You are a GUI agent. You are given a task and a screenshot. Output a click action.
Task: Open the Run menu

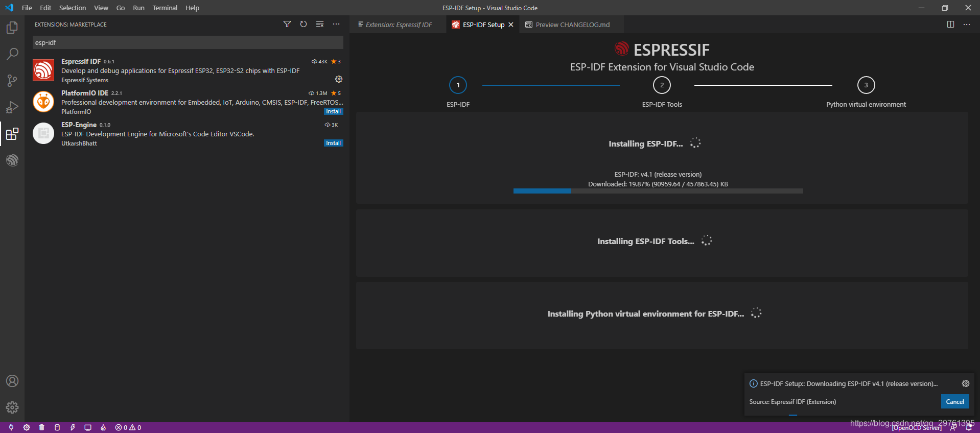(138, 8)
